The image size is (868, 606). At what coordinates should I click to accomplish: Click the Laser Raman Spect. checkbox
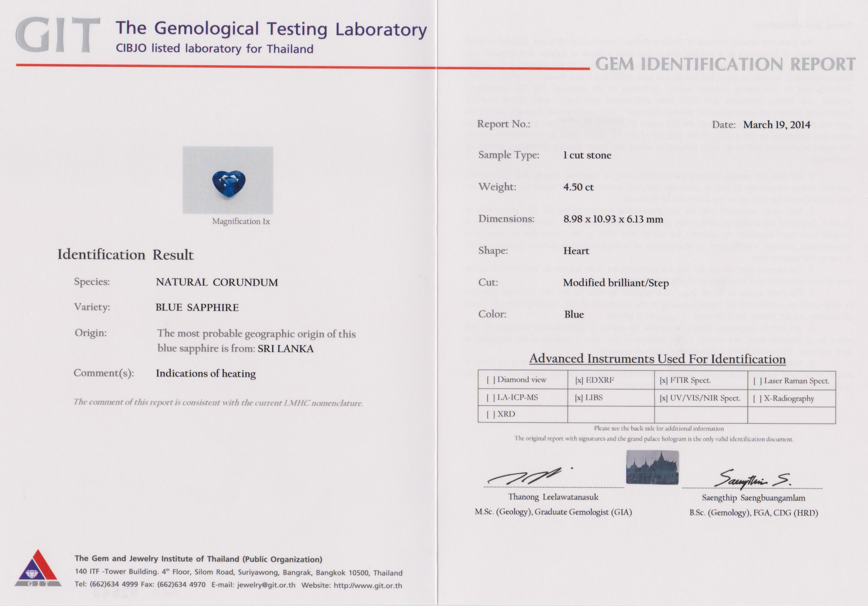(757, 381)
